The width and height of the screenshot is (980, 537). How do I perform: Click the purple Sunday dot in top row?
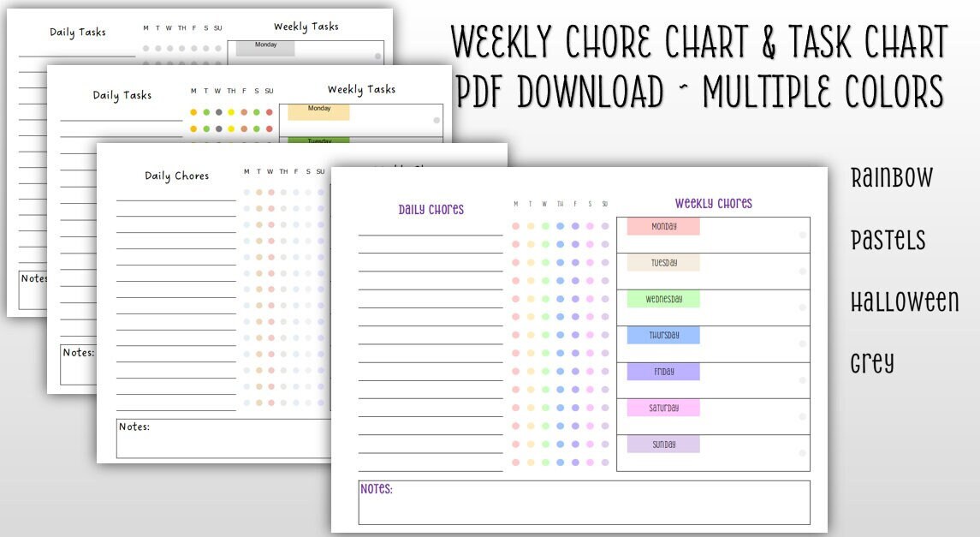point(604,225)
